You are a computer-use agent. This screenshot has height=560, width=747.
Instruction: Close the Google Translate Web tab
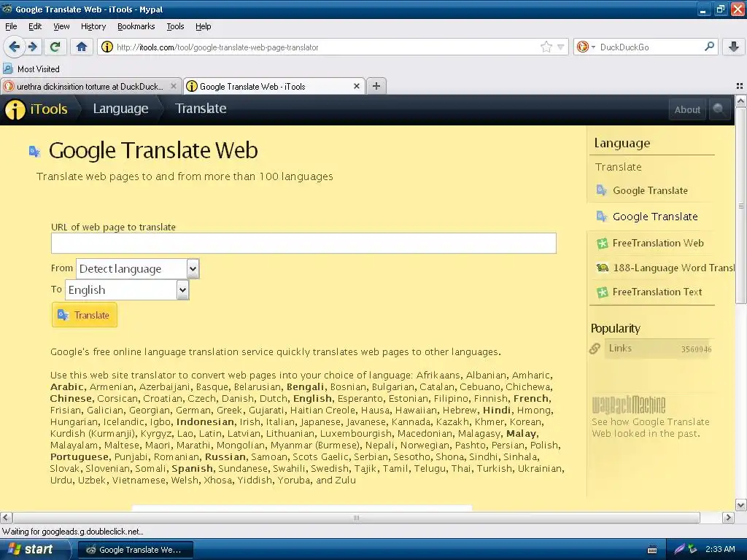pyautogui.click(x=356, y=86)
